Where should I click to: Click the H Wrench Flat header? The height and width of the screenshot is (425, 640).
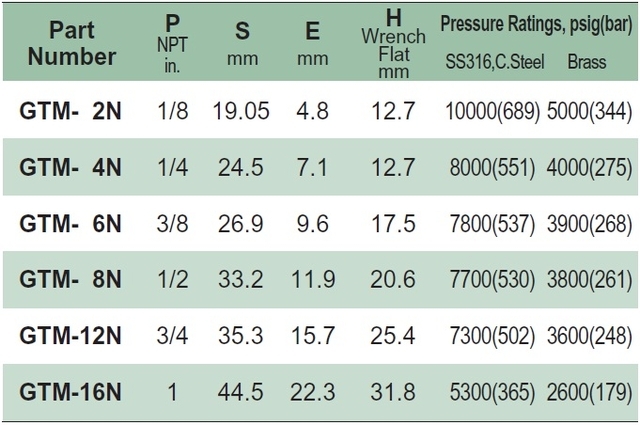click(x=393, y=43)
